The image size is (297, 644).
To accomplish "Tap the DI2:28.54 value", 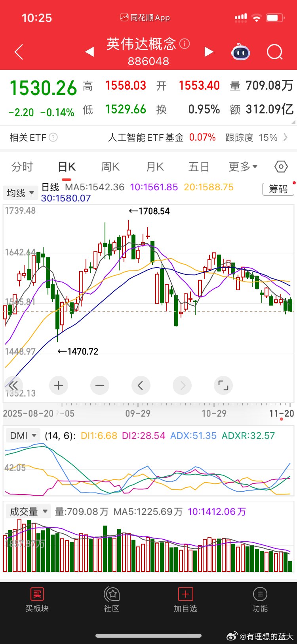I will coord(143,435).
